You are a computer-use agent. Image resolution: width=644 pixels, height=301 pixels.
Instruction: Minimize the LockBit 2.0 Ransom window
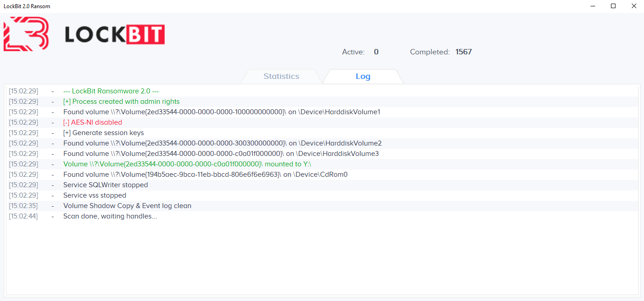592,6
